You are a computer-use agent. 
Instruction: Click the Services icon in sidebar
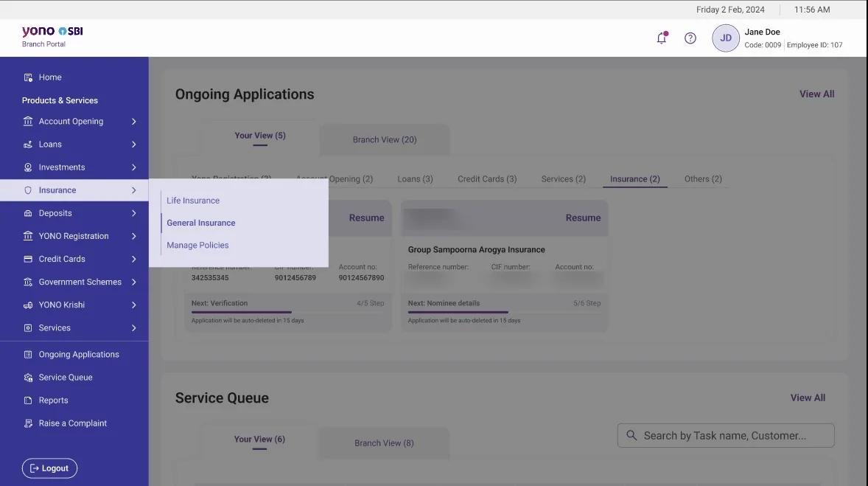coord(28,328)
